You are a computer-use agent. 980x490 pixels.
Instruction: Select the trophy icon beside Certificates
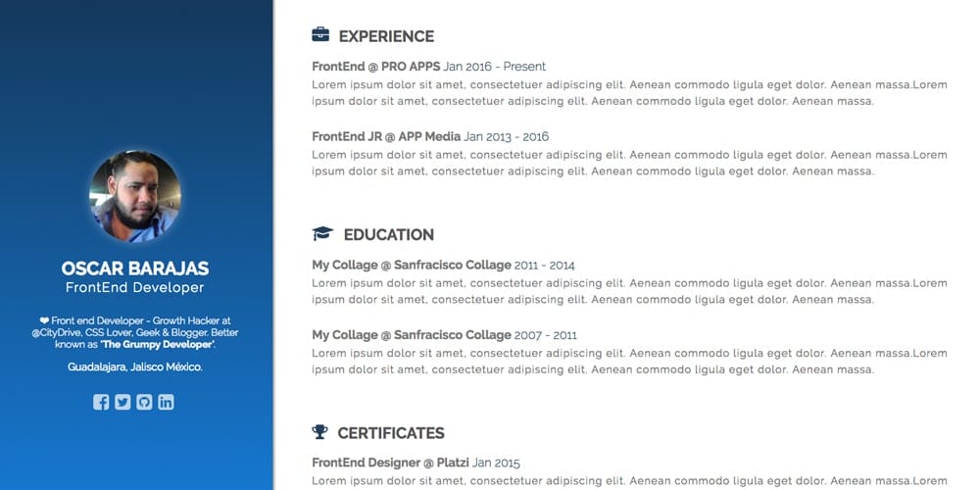(319, 432)
